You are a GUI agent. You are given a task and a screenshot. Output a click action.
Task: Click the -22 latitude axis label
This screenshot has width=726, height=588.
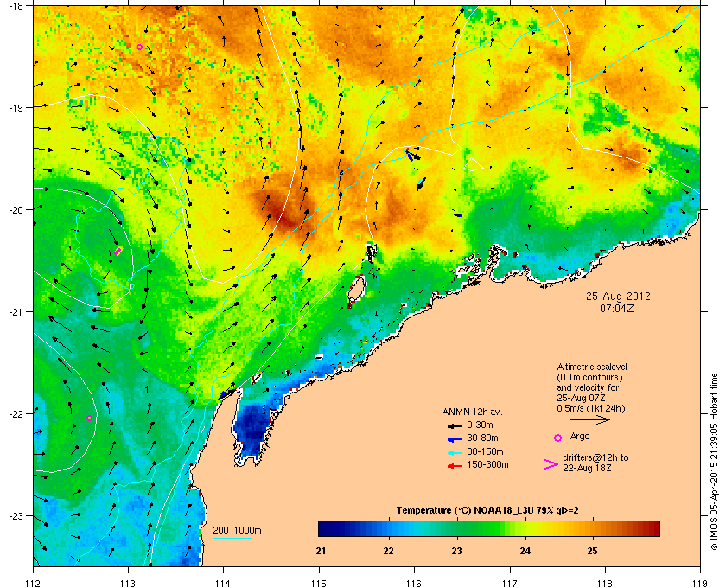pos(15,413)
